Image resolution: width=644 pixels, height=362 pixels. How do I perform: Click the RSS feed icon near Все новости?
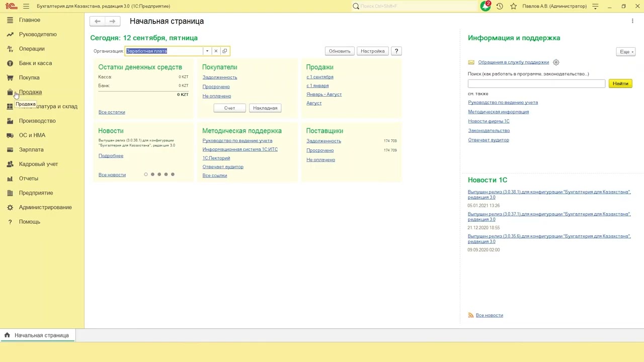(471, 315)
